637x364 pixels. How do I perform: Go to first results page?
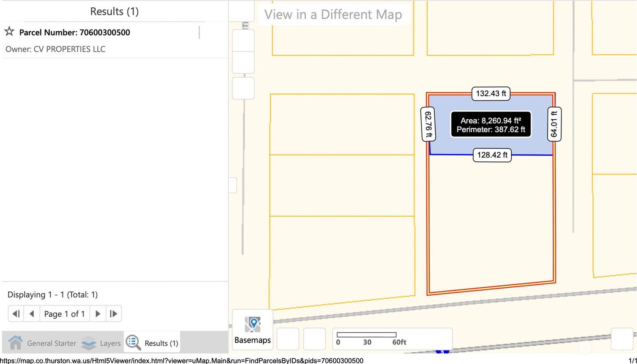click(16, 314)
